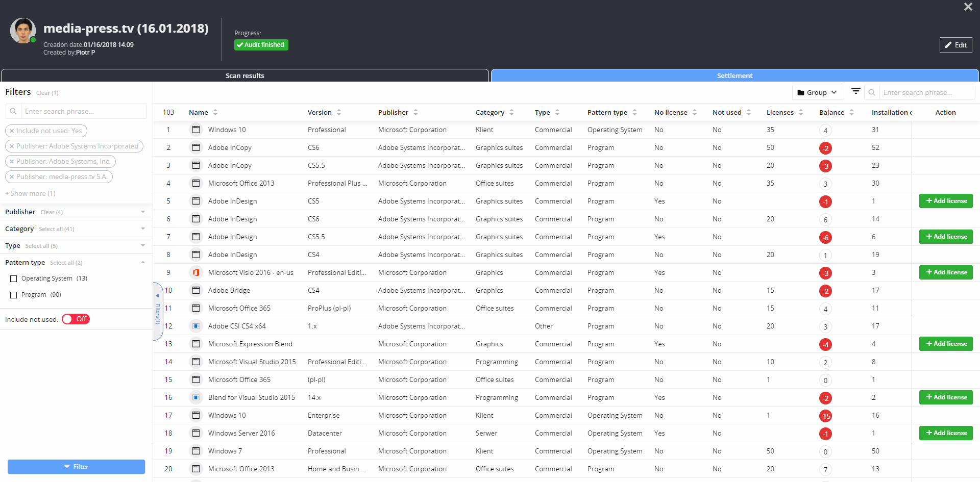Viewport: 980px width, 482px height.
Task: Switch to the Settlement tab
Action: [734, 75]
